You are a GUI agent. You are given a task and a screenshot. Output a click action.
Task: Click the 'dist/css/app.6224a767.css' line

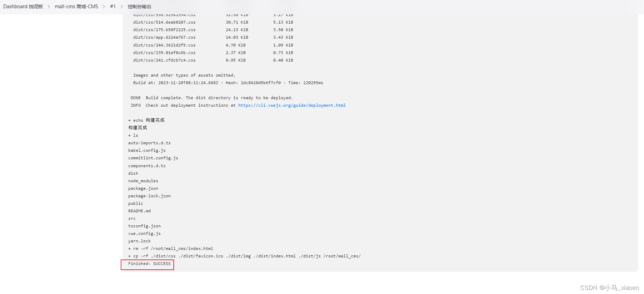165,37
